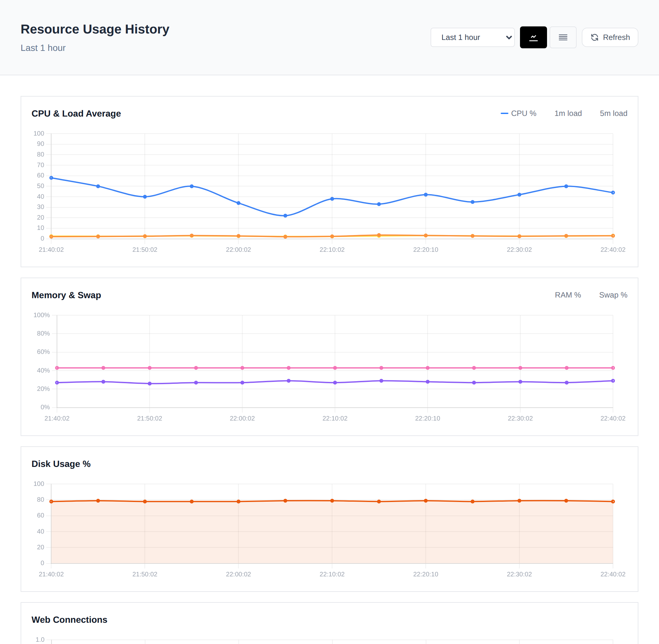The height and width of the screenshot is (644, 659).
Task: Click the 1.0 y-axis label in Web Connections
Action: coord(40,639)
